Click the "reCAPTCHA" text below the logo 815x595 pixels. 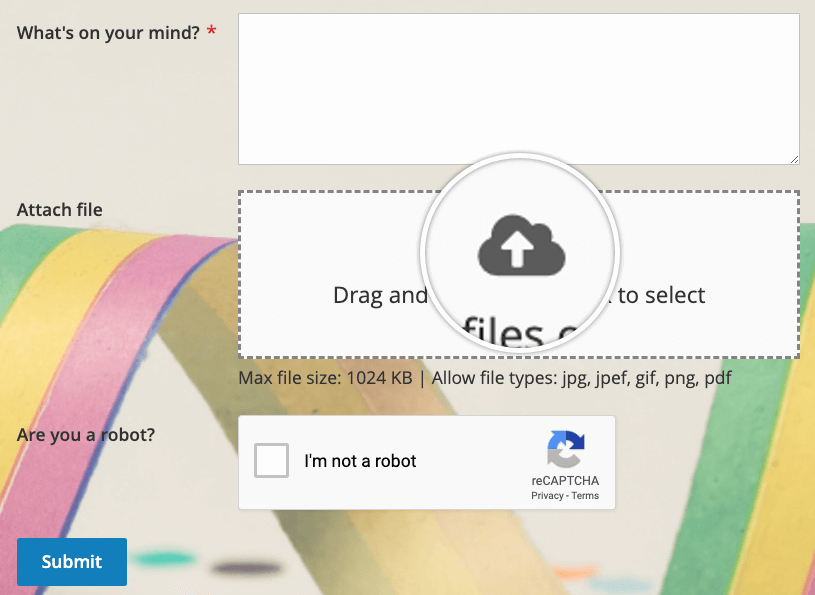pos(565,481)
